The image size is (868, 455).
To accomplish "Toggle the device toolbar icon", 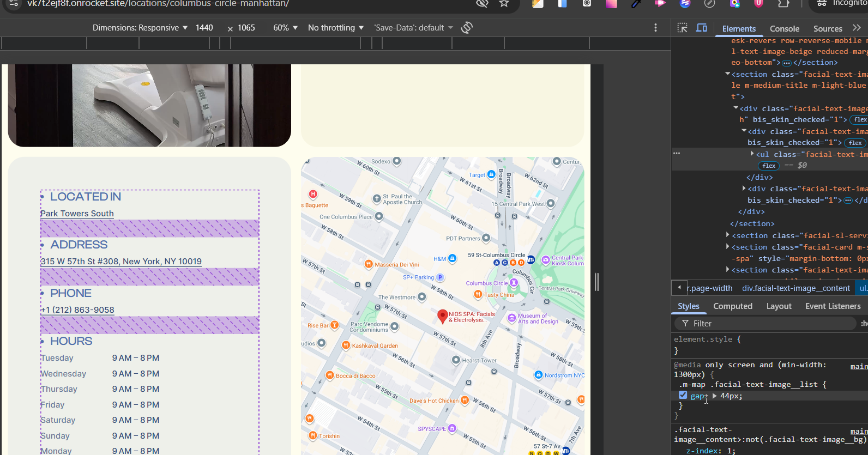I will (x=702, y=28).
